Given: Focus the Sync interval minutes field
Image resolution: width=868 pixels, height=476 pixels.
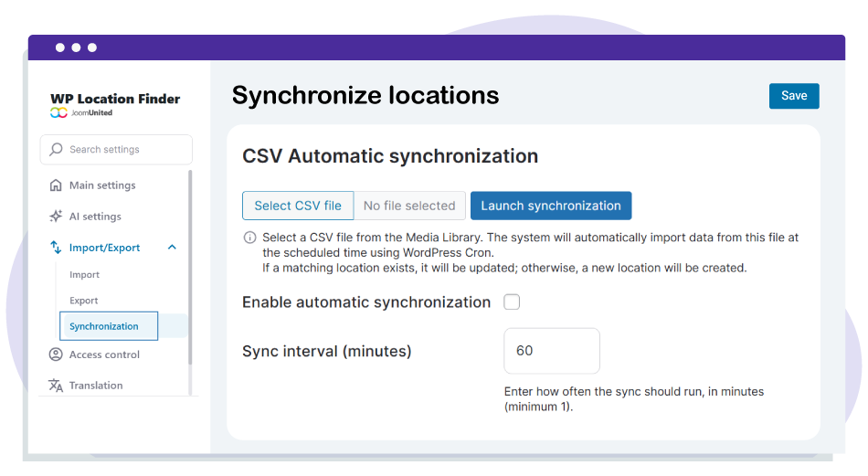Looking at the screenshot, I should (552, 351).
